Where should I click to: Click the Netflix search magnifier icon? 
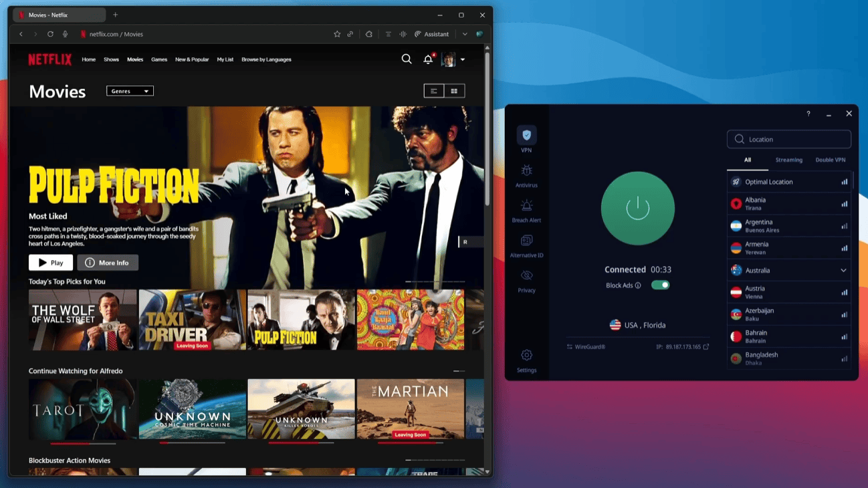pos(407,59)
